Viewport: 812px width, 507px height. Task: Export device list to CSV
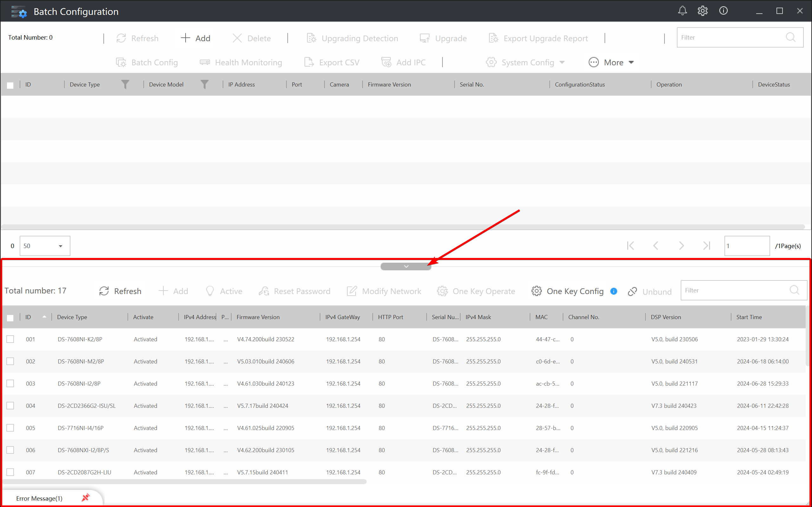coord(331,62)
